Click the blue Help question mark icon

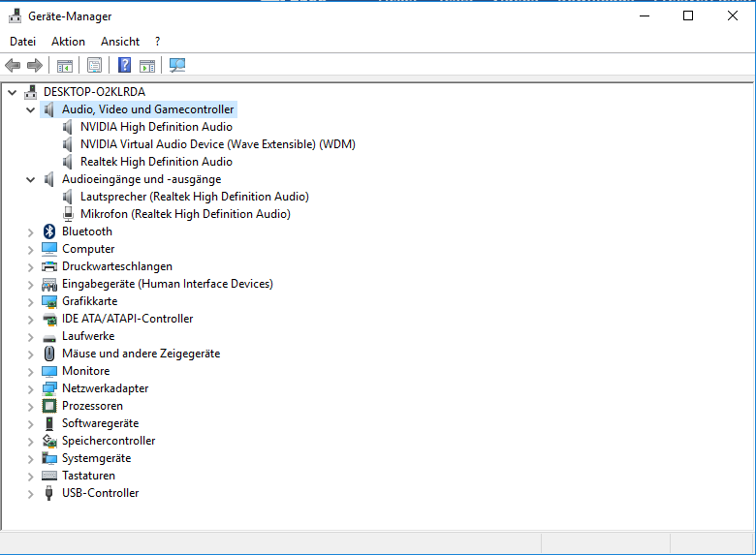(x=124, y=65)
